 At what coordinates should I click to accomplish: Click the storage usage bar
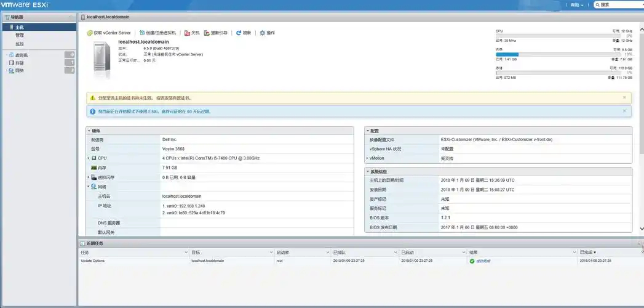point(558,73)
